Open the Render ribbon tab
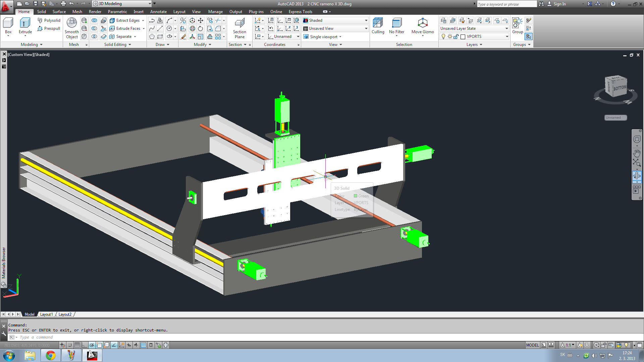 pyautogui.click(x=95, y=12)
